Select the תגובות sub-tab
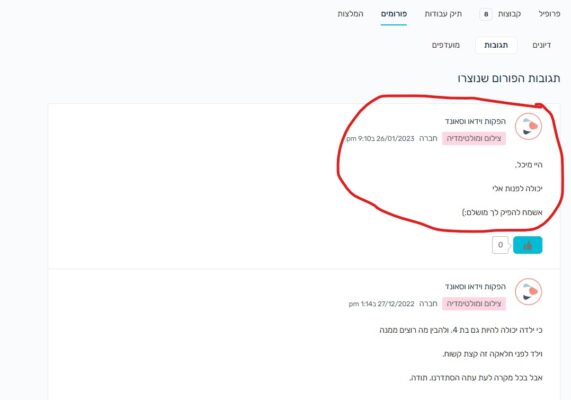This screenshot has width=571, height=400. point(496,45)
